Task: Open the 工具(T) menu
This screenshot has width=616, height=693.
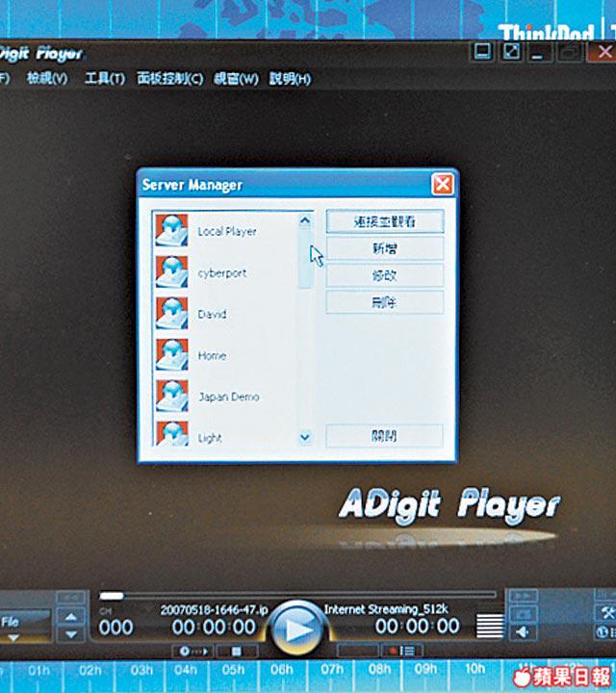Action: 105,79
